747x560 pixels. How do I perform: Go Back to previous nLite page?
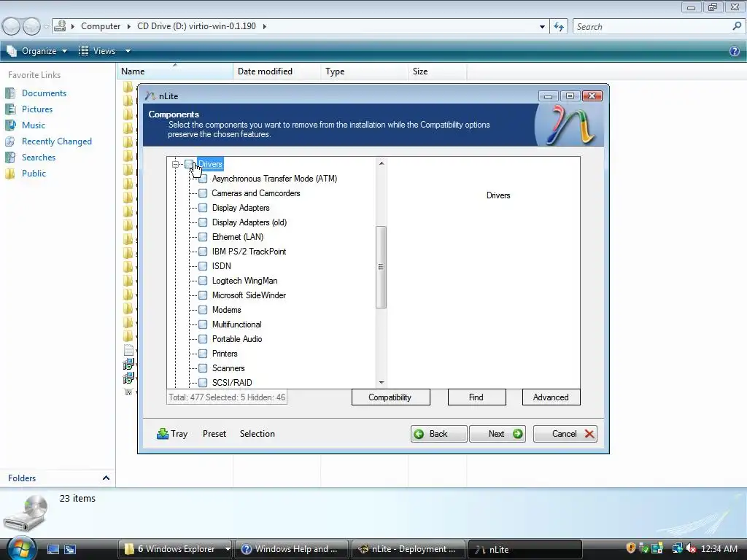click(438, 434)
